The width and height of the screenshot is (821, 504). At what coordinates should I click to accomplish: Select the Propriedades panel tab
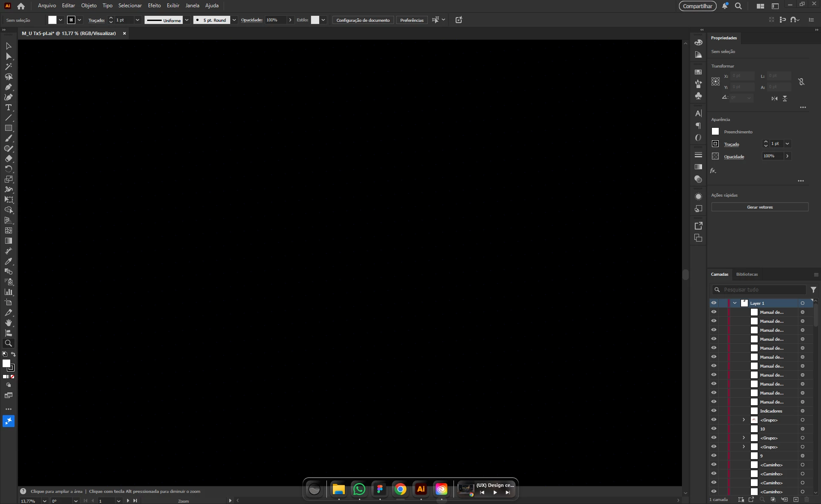(724, 38)
